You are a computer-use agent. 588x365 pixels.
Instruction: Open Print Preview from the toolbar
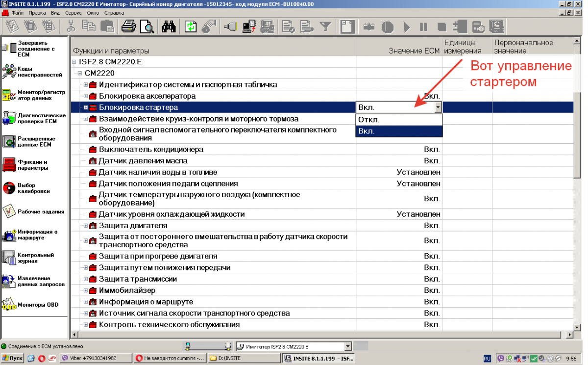(147, 26)
